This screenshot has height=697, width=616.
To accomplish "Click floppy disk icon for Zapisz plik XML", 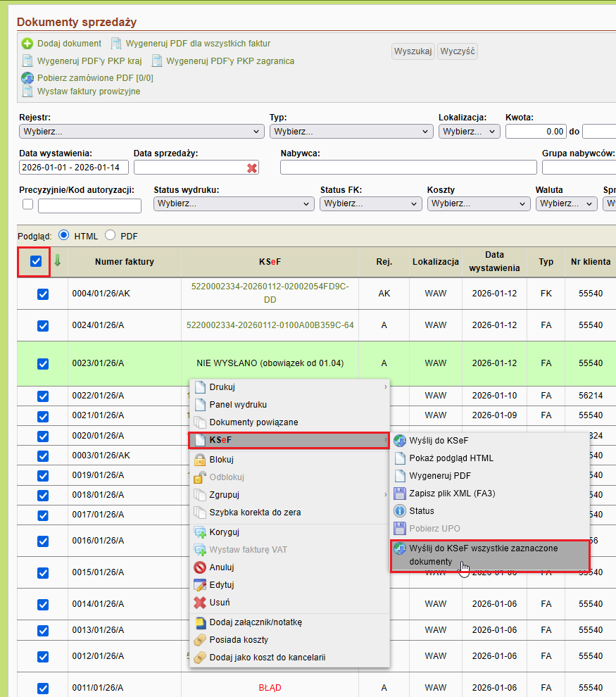I will (400, 494).
